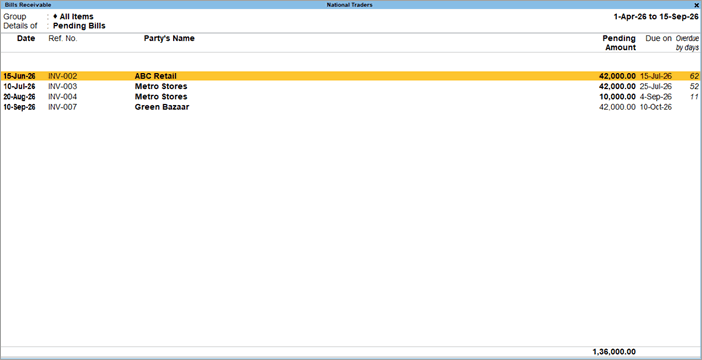This screenshot has width=702, height=360.
Task: Click the 'Overdue by days' column header
Action: (687, 43)
